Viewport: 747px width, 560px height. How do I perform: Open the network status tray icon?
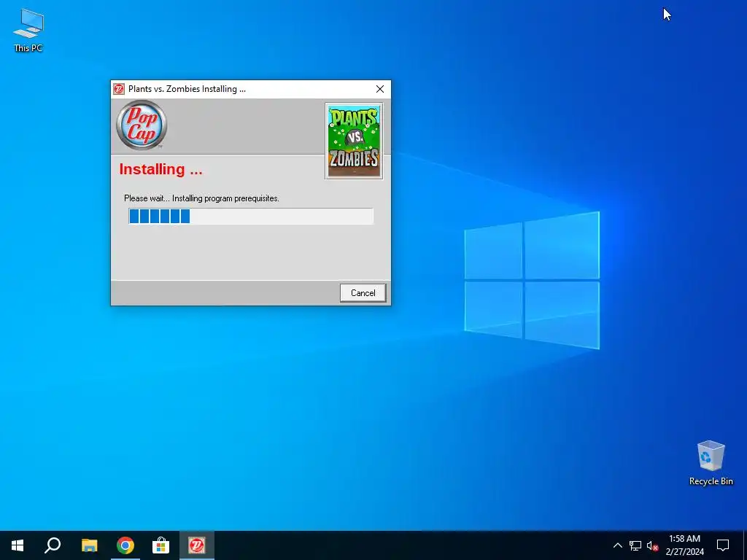[635, 545]
